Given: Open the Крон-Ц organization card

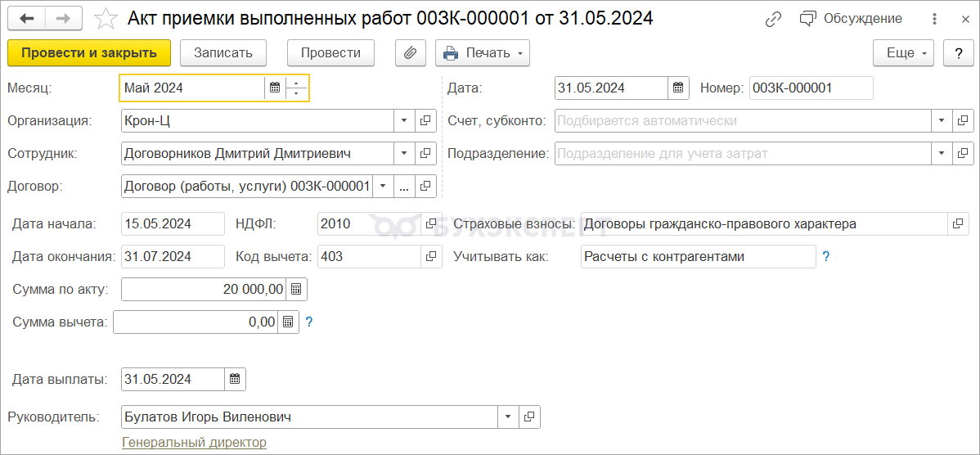Looking at the screenshot, I should tap(425, 120).
